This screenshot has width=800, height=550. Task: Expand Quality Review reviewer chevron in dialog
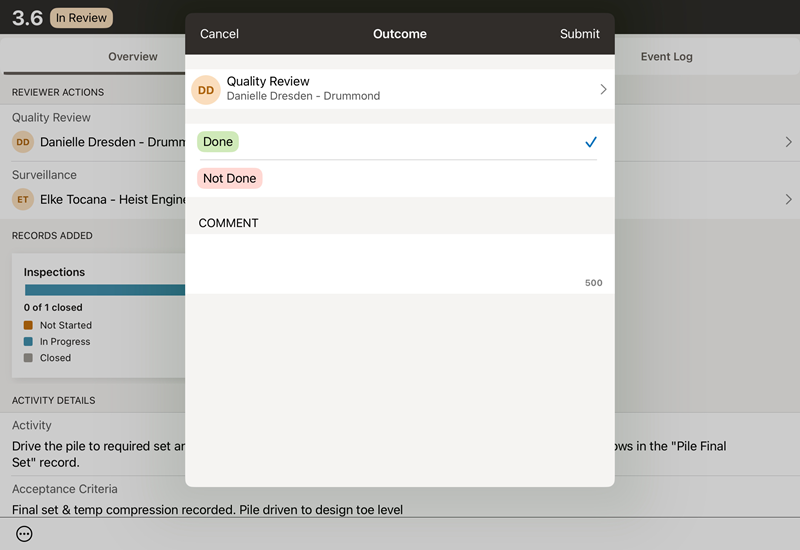[x=603, y=90]
